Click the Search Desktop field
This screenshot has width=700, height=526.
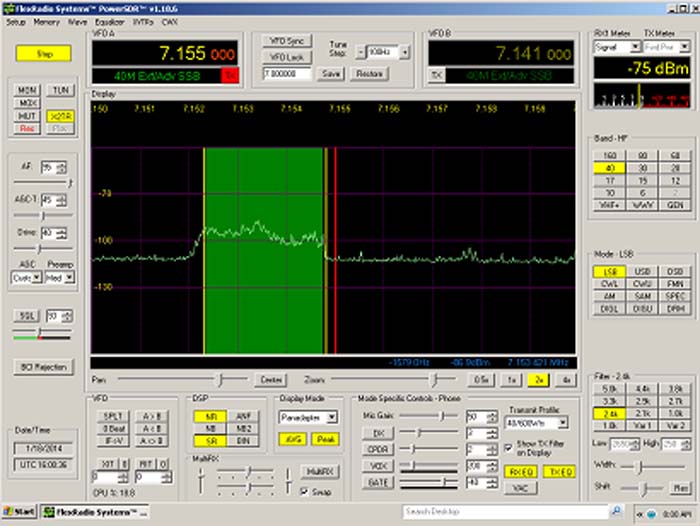click(505, 511)
